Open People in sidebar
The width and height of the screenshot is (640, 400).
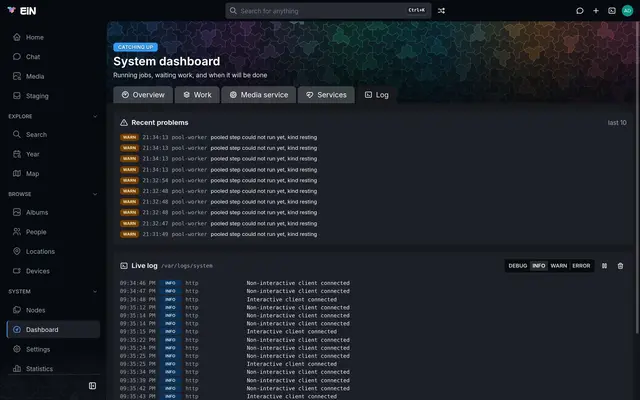pyautogui.click(x=53, y=232)
